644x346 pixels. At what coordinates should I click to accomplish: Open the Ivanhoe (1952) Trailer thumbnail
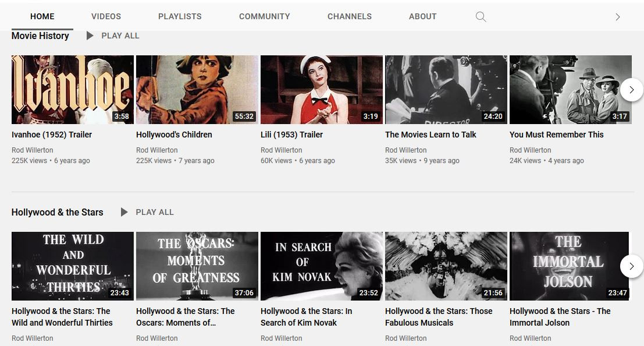coord(73,90)
